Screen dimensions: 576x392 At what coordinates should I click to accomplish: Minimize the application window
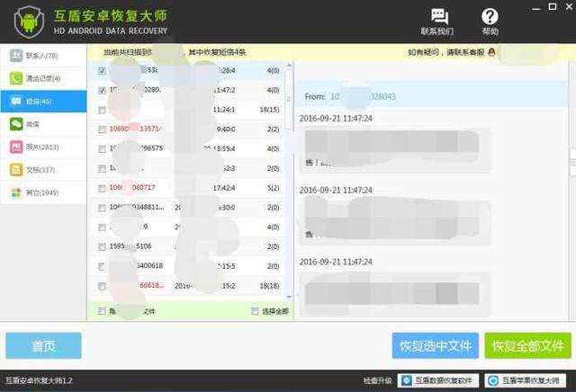pos(536,7)
